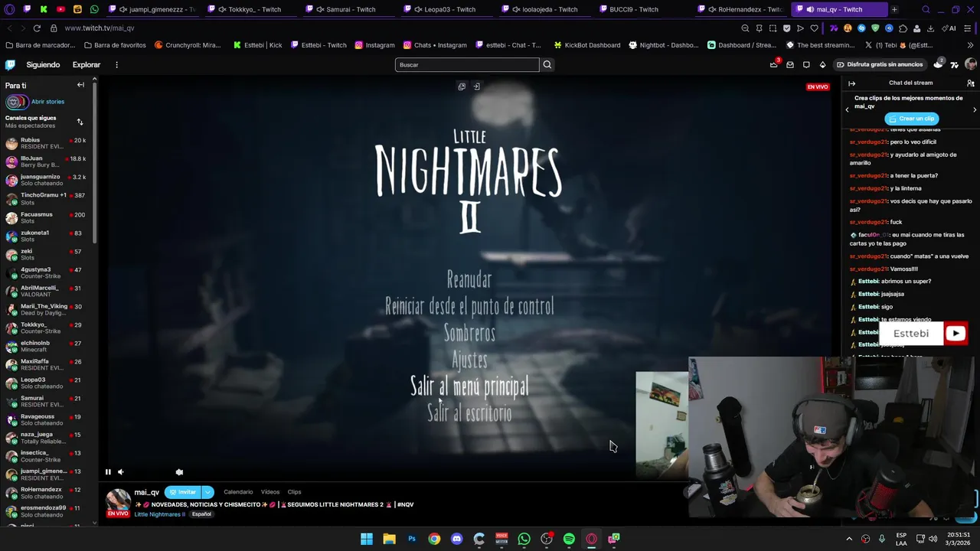The image size is (980, 551).
Task: Open Crunchyroll bookmark
Action: pos(188,45)
